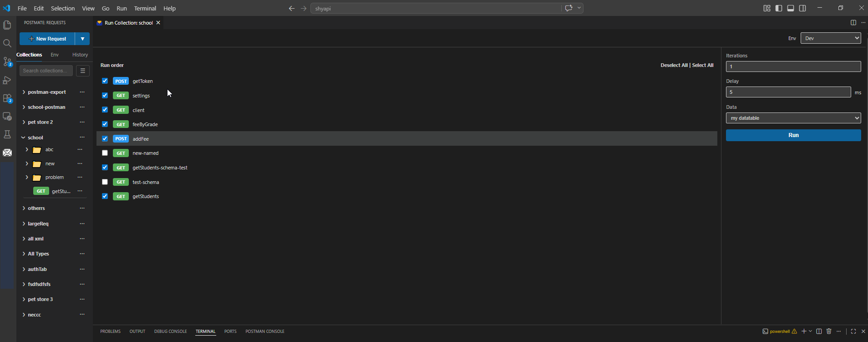Expand the authTab collection
868x342 pixels.
(x=24, y=269)
